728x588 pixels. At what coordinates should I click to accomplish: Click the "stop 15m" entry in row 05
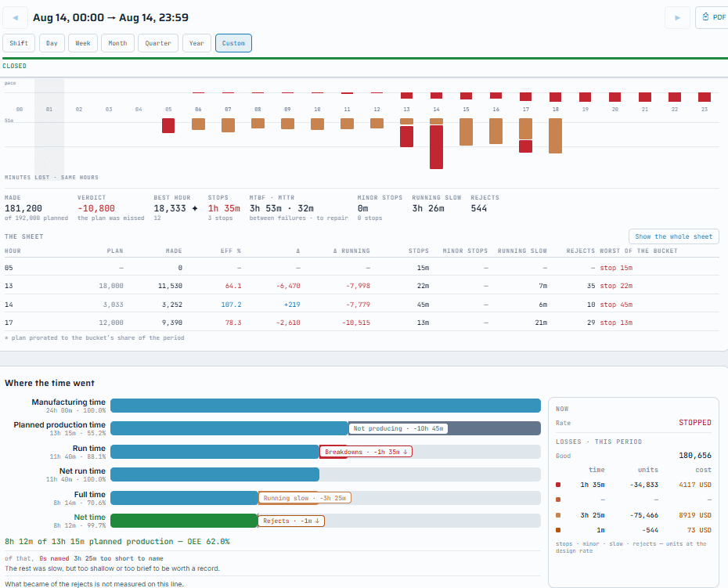616,268
